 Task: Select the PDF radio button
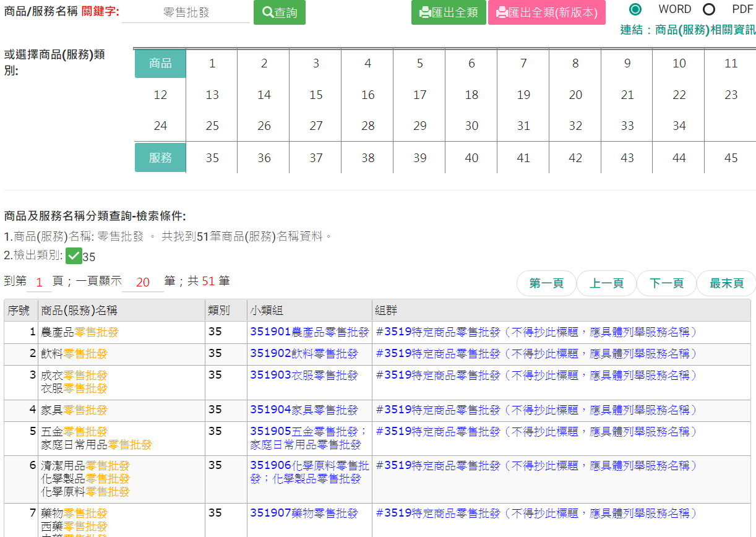coord(709,9)
